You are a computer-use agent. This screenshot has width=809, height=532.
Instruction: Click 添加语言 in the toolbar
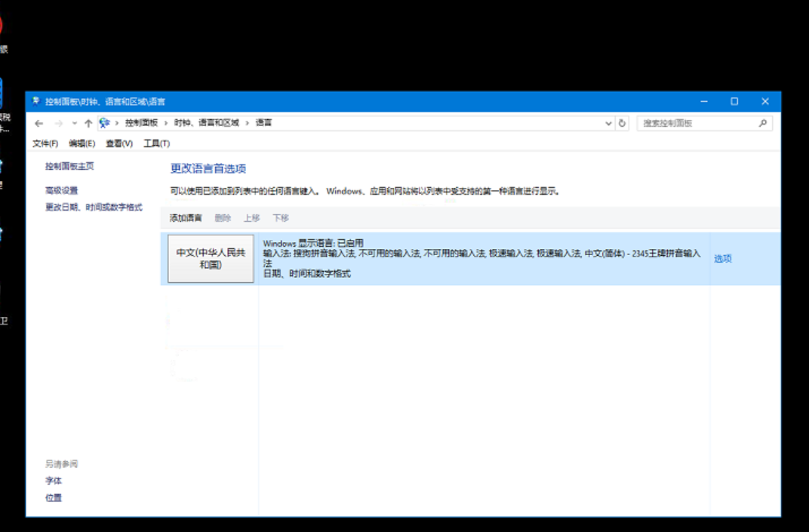(186, 218)
